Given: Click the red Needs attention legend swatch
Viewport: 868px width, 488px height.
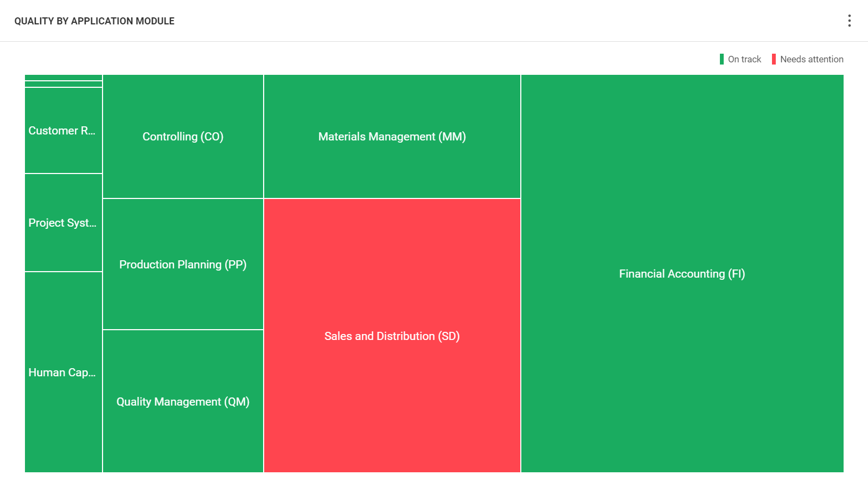Looking at the screenshot, I should click(774, 59).
